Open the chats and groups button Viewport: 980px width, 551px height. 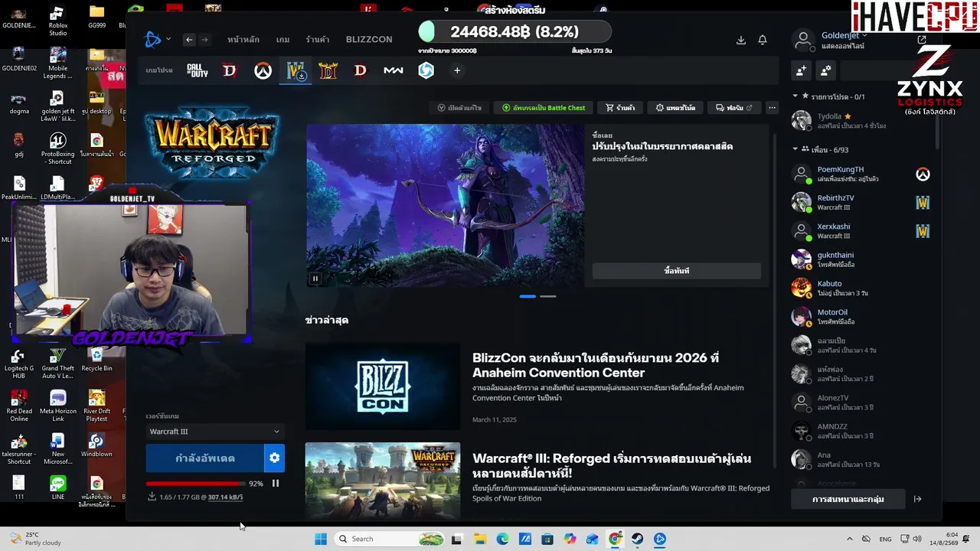(x=848, y=499)
